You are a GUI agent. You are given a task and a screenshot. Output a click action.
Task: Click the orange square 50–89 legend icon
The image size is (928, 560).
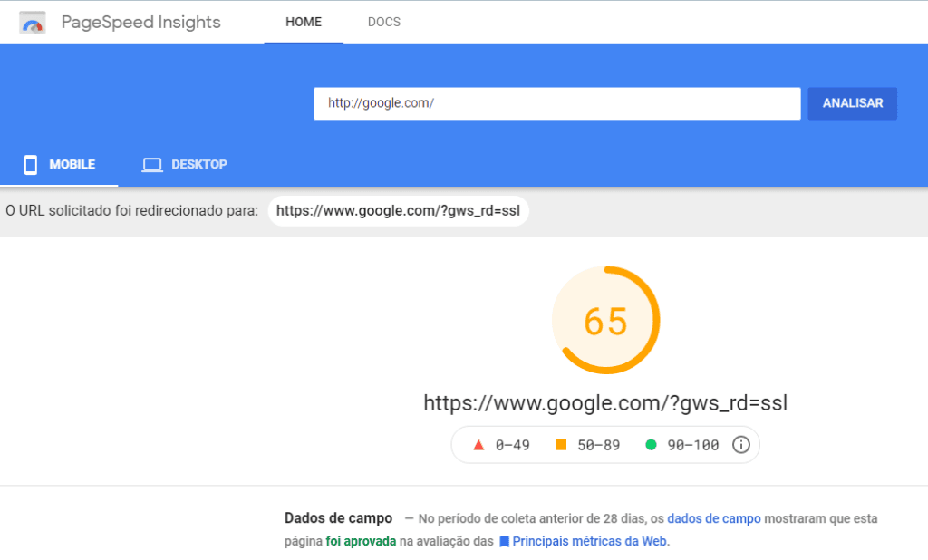pyautogui.click(x=560, y=445)
